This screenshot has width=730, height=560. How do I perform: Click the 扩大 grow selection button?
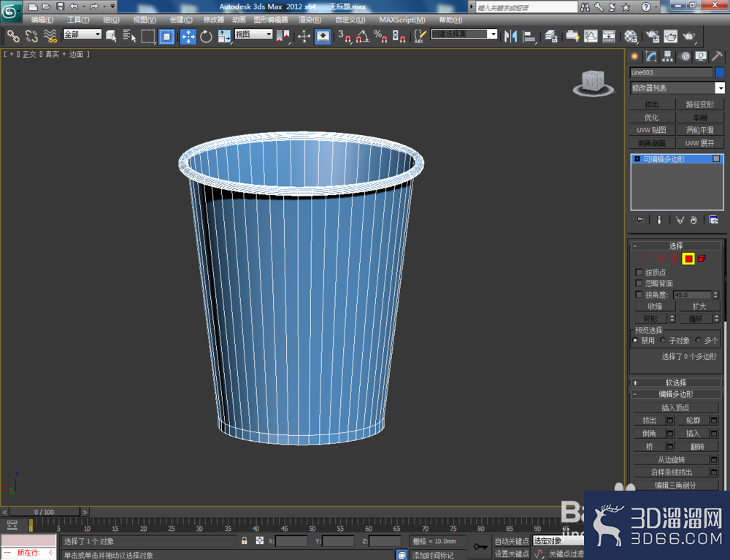[699, 307]
